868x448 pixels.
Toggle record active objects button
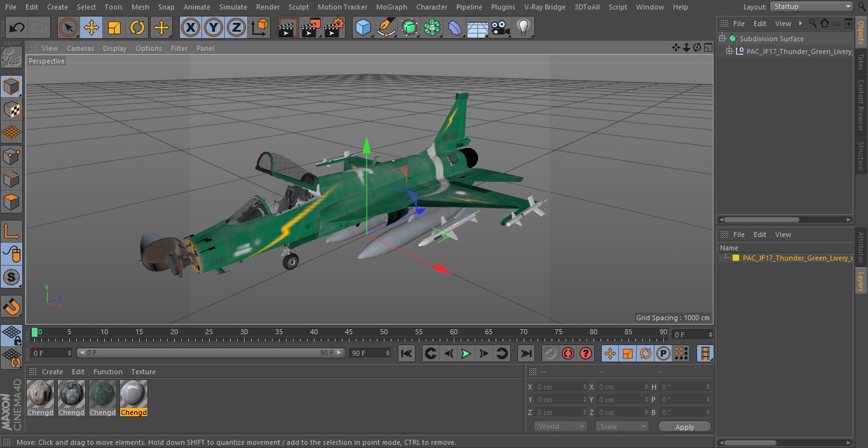[550, 353]
